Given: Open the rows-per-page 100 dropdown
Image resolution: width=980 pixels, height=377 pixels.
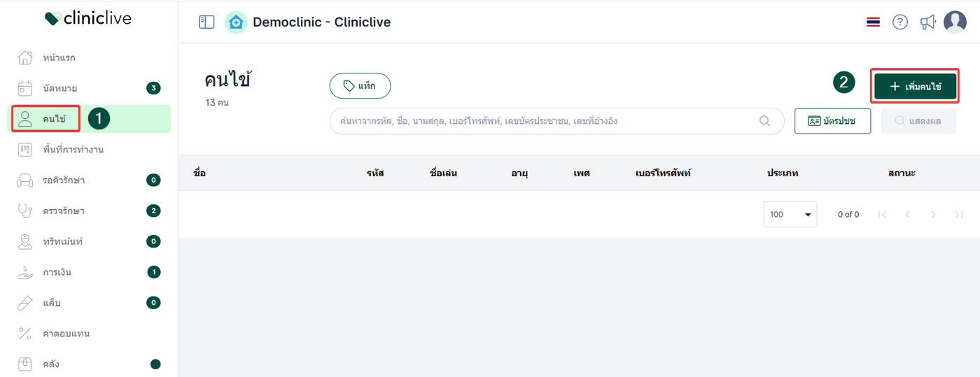Looking at the screenshot, I should (x=790, y=214).
